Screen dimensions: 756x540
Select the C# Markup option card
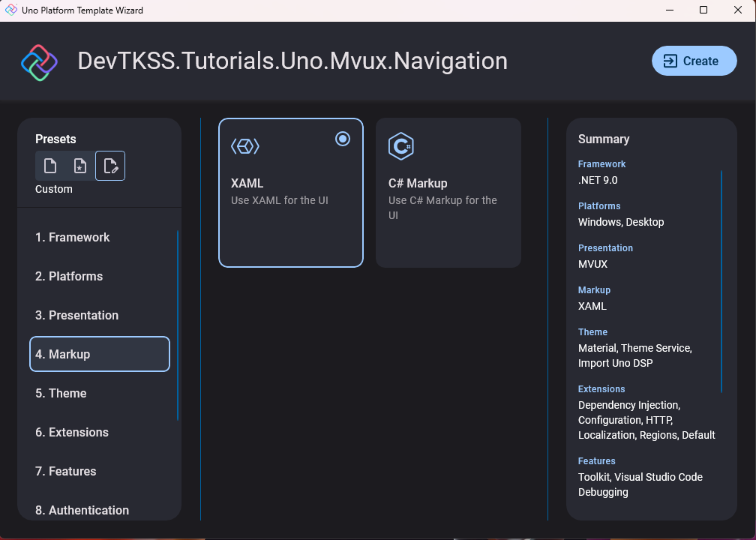(x=448, y=192)
